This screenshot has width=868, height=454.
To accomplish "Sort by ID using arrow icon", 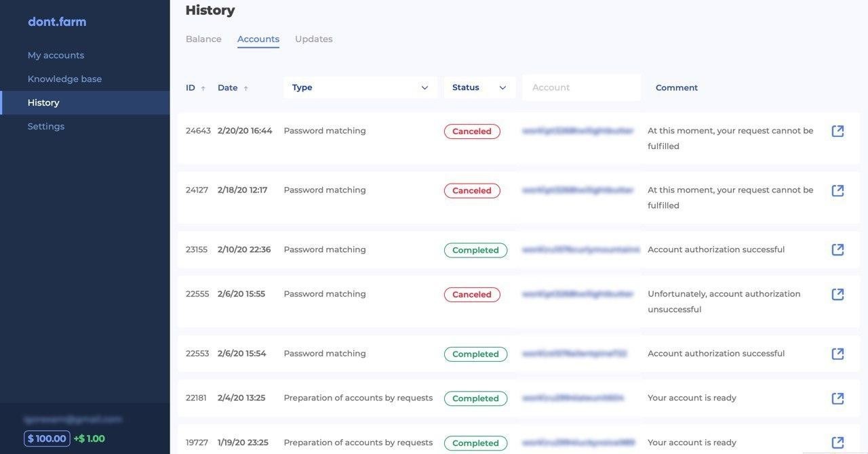I will pyautogui.click(x=203, y=88).
